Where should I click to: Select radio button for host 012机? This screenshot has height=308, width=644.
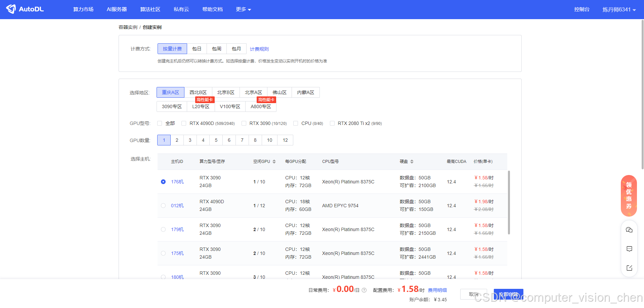163,206
